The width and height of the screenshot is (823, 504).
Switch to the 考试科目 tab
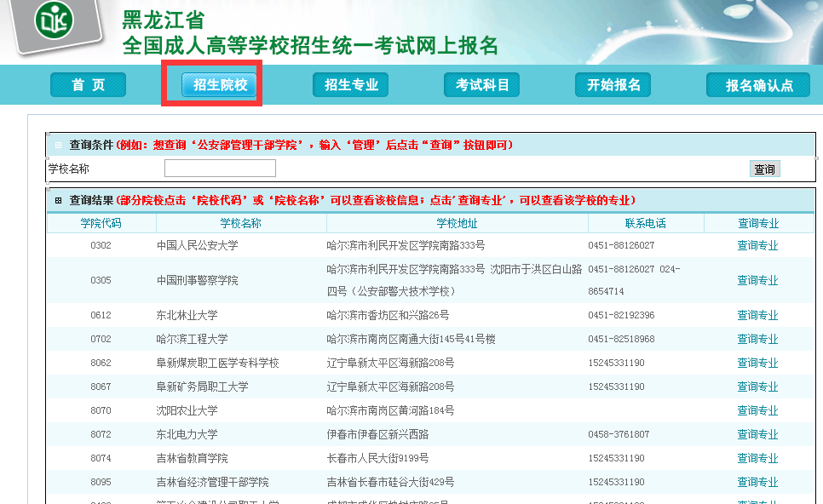tap(482, 85)
